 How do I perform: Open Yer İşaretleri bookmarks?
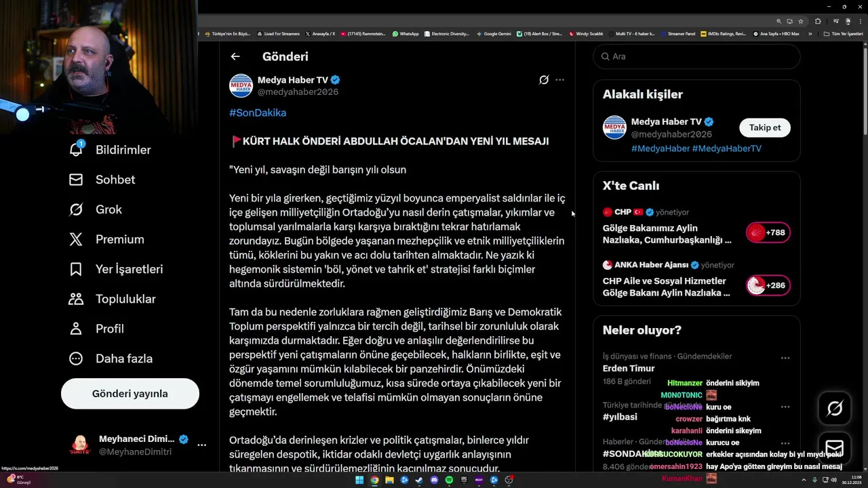[117, 269]
